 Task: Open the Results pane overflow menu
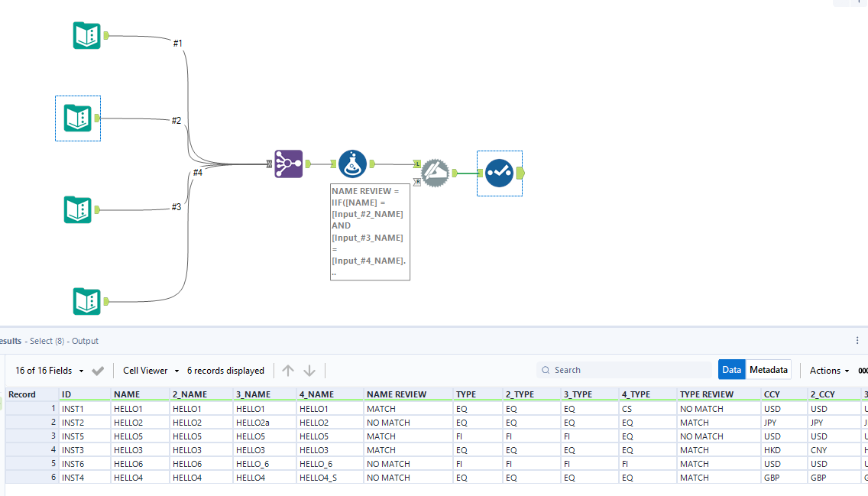858,340
